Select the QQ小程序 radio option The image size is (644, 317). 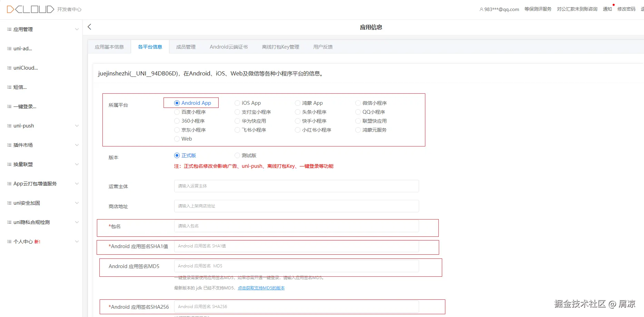tap(358, 112)
